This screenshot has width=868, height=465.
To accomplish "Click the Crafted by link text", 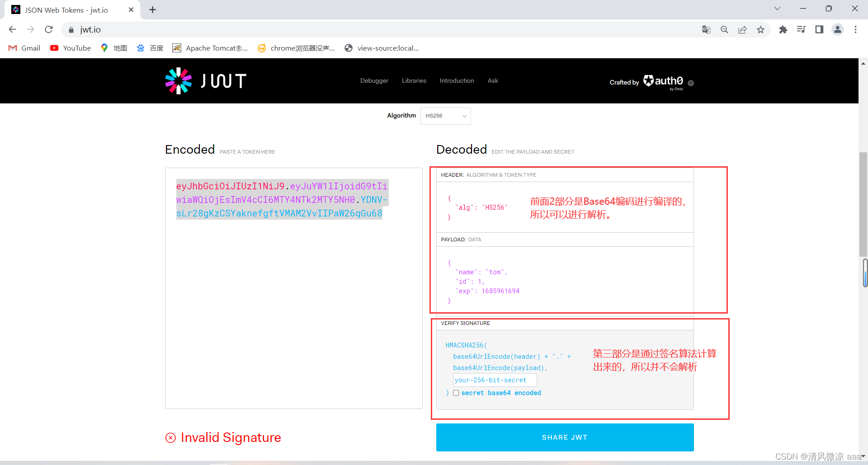I will tap(624, 82).
